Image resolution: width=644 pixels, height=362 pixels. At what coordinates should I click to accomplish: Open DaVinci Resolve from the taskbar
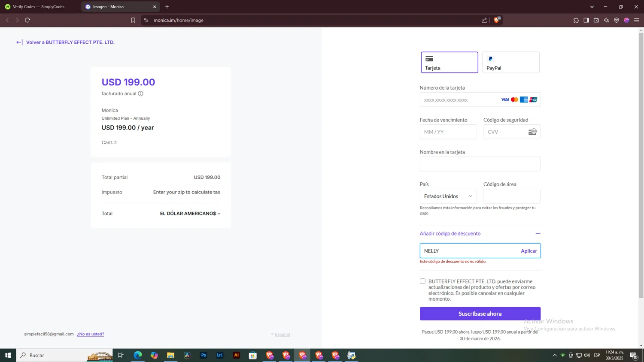(x=187, y=355)
